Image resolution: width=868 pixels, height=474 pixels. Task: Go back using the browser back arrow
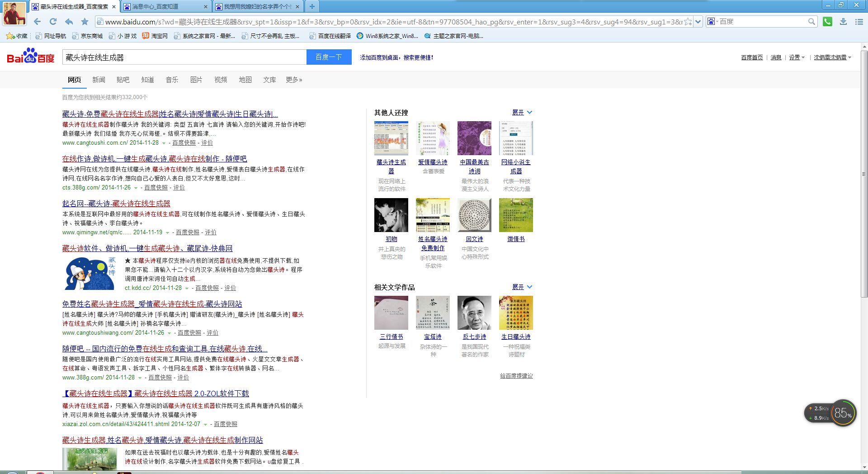[x=37, y=21]
